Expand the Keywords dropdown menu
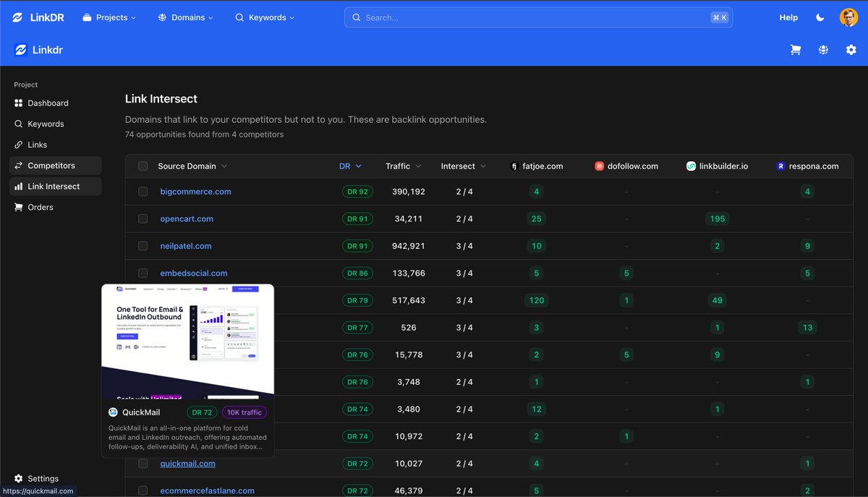Screen dimensions: 868x497 pyautogui.click(x=265, y=17)
